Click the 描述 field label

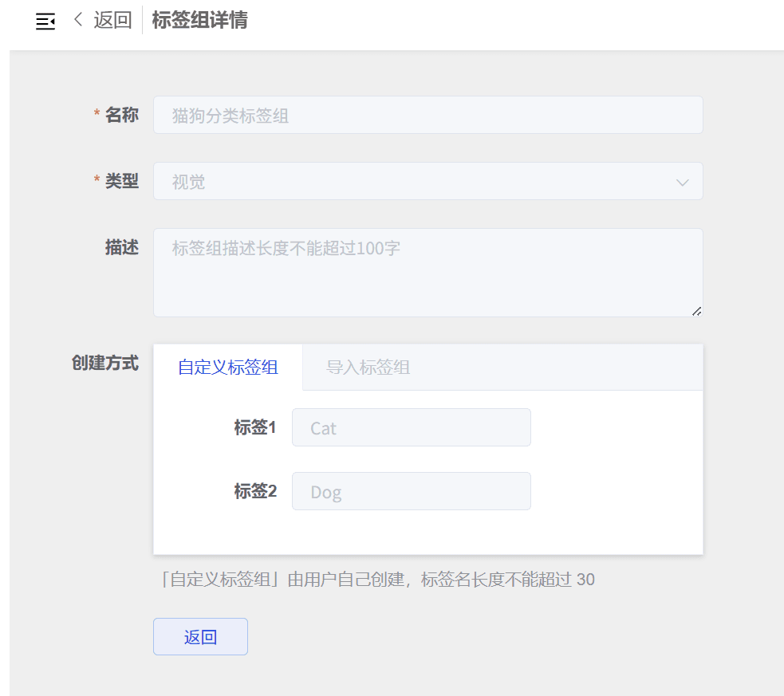click(x=122, y=248)
